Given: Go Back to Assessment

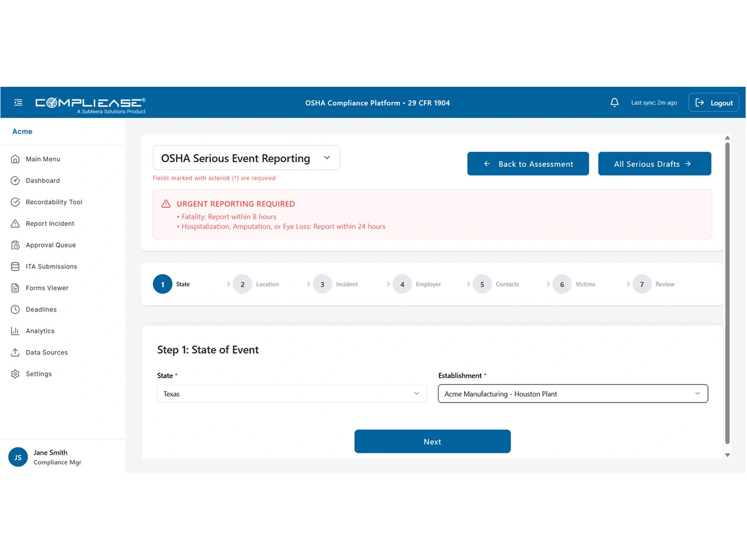Looking at the screenshot, I should click(x=528, y=164).
